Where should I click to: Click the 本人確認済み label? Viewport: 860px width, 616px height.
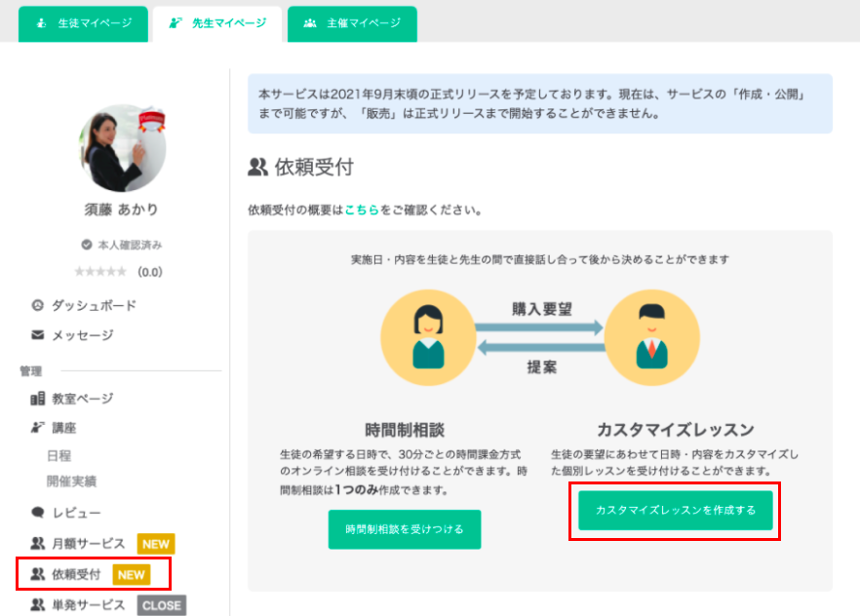(130, 245)
